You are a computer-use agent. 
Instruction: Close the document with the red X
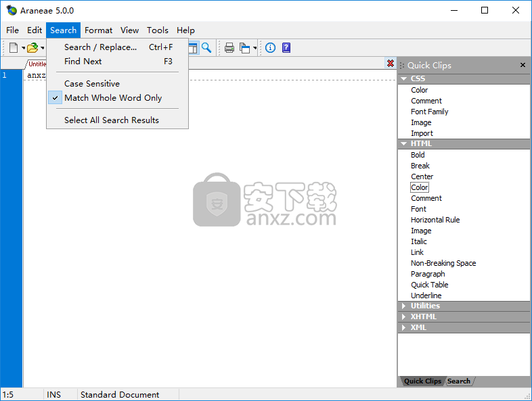tap(391, 63)
